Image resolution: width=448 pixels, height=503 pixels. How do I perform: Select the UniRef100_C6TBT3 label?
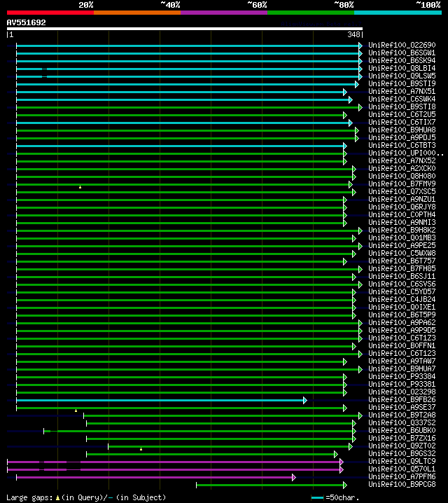click(402, 145)
